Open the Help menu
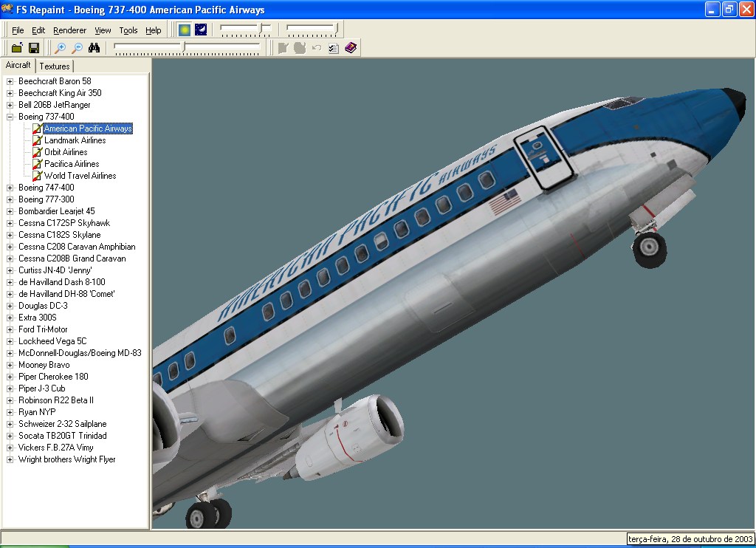The image size is (756, 548). (x=154, y=30)
